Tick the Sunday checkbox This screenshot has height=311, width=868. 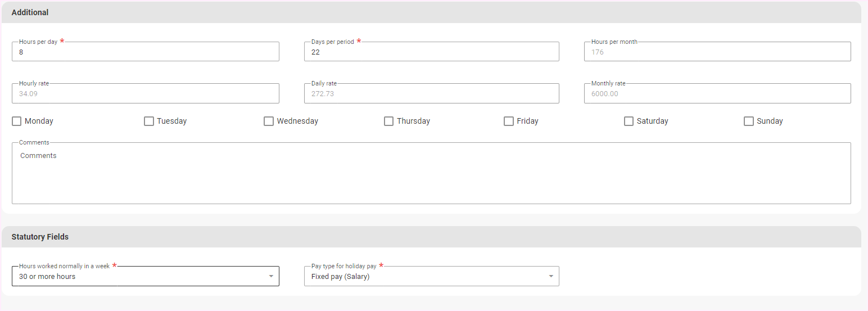click(748, 121)
